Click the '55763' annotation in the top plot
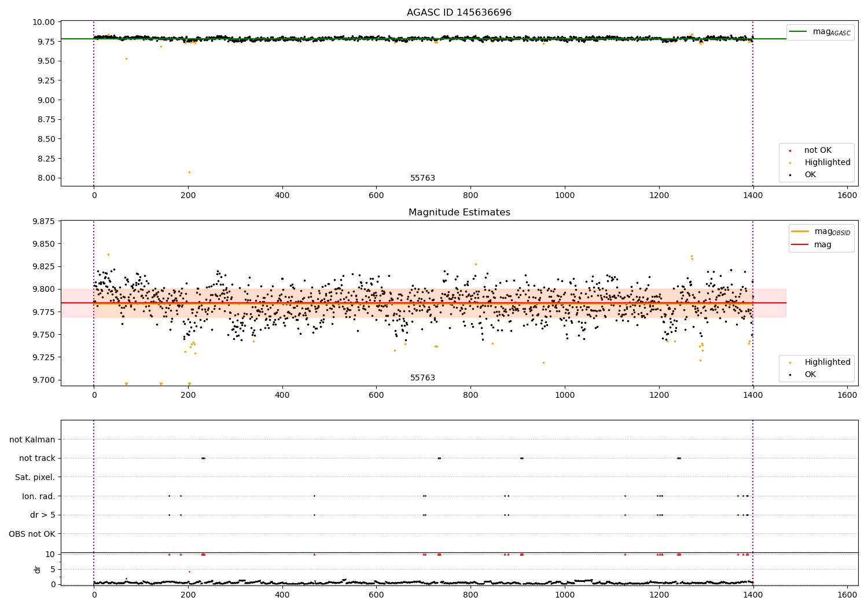868x608 pixels. 422,178
